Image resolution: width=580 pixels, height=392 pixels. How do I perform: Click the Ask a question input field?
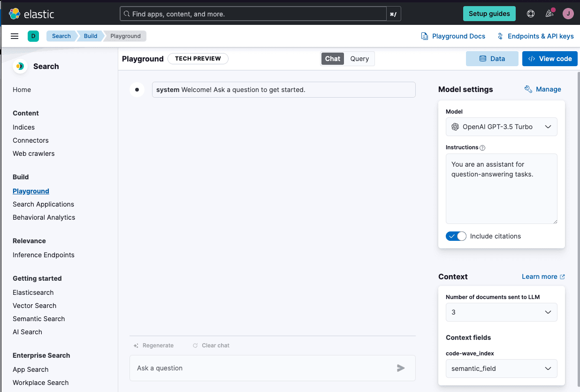click(263, 368)
